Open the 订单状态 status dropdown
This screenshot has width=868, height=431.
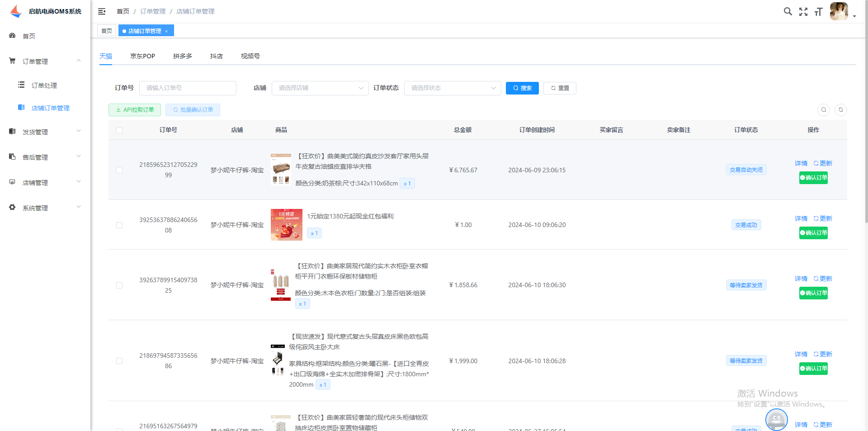[452, 88]
